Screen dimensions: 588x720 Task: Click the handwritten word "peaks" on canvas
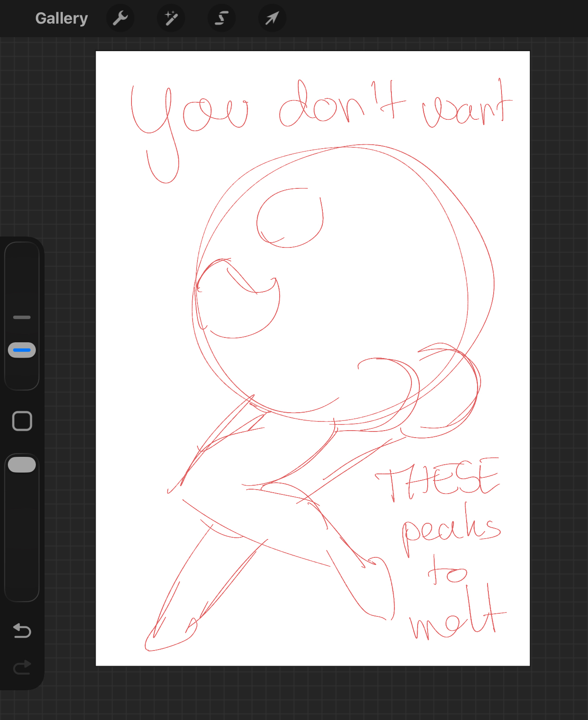click(x=451, y=528)
